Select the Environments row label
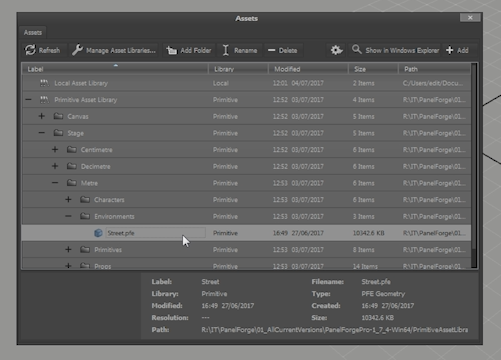This screenshot has width=501, height=360. point(114,217)
